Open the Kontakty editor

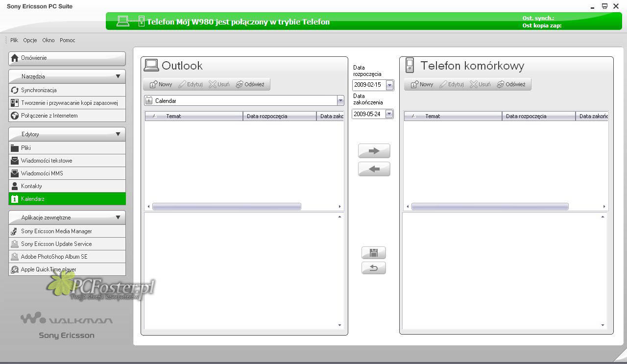click(x=67, y=186)
